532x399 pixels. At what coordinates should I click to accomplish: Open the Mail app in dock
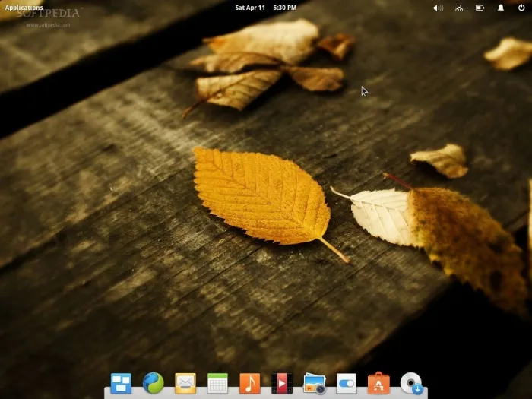tap(185, 383)
